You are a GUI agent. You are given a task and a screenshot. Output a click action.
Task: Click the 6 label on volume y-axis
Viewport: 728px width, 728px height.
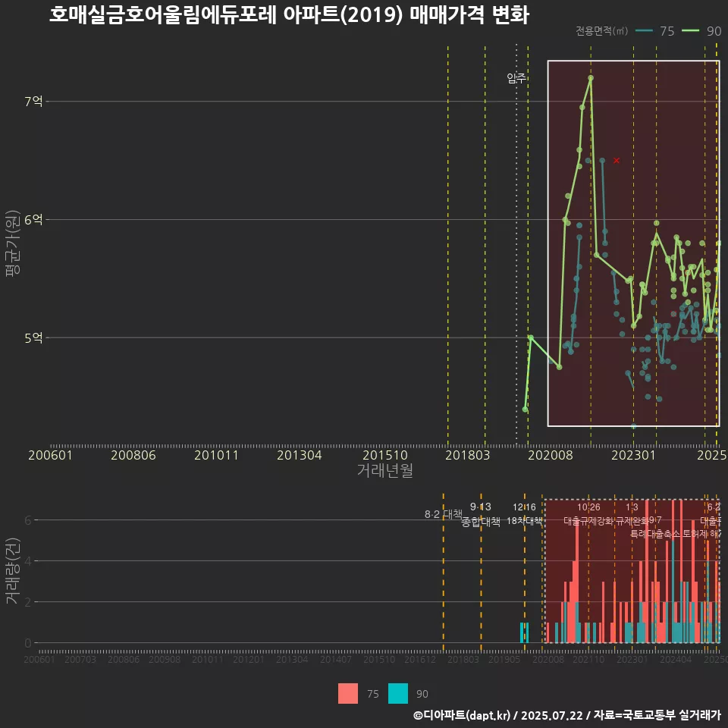tap(28, 520)
